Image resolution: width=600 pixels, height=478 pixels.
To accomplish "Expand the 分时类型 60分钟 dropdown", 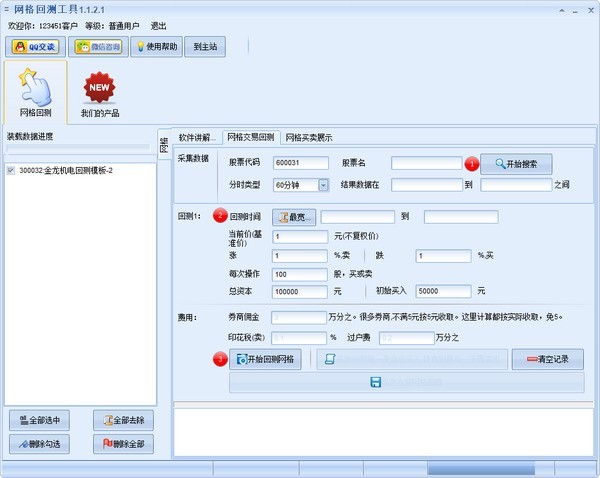I will pyautogui.click(x=323, y=185).
